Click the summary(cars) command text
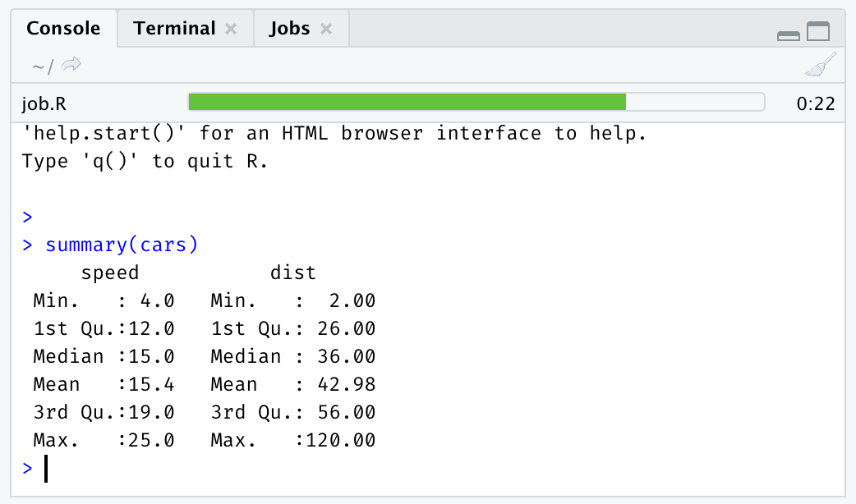Screen dimensions: 856x504 pyautogui.click(x=122, y=245)
